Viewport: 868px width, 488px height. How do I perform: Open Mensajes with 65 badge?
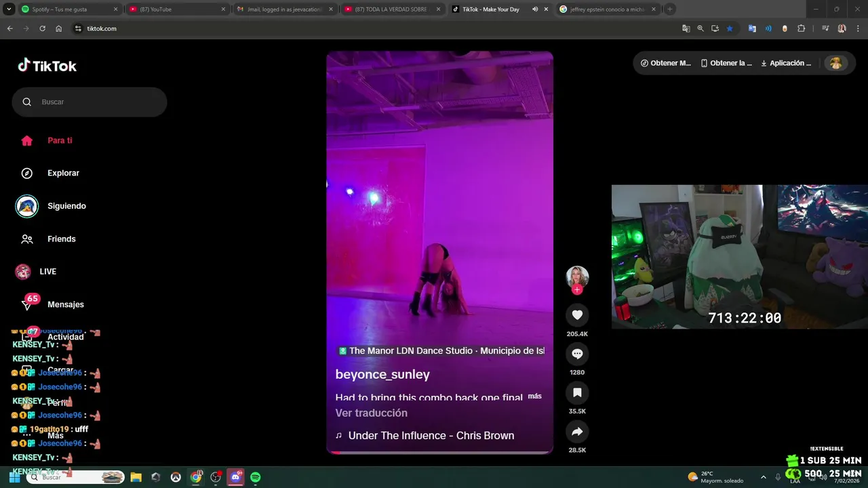click(x=65, y=304)
